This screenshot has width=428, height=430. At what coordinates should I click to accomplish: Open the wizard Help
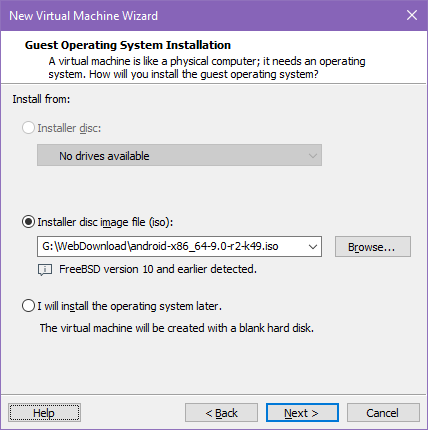pyautogui.click(x=44, y=413)
